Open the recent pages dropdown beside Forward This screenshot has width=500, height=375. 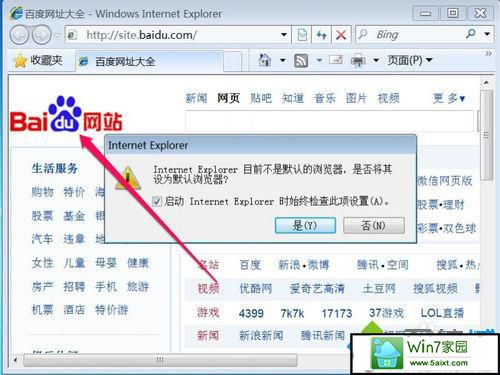(57, 35)
